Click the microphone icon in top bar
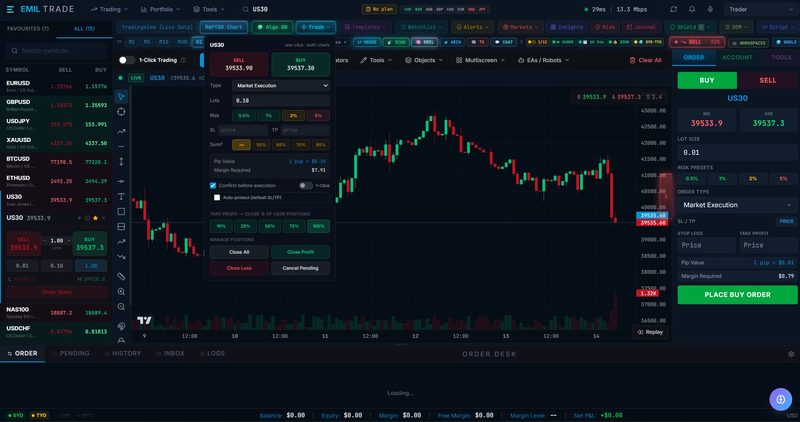800x422 pixels. [710, 9]
